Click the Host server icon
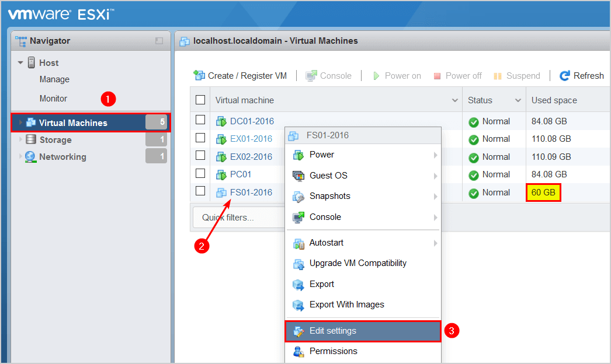Screen dimensions: 611x364 (31, 62)
